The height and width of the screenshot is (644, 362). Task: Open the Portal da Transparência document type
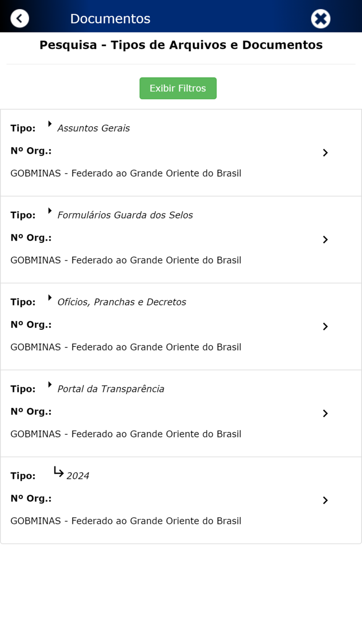pos(111,389)
